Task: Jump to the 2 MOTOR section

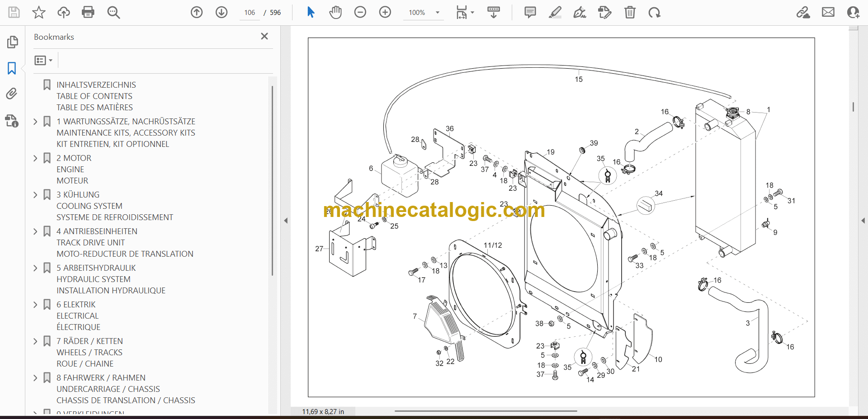Action: point(74,169)
